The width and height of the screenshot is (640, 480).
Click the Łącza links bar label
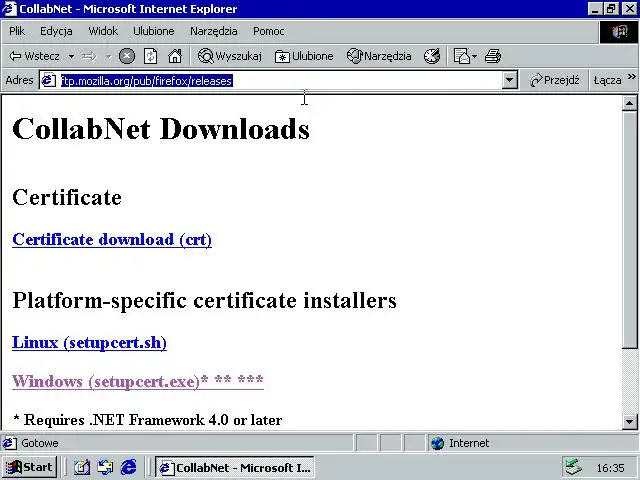click(x=607, y=80)
